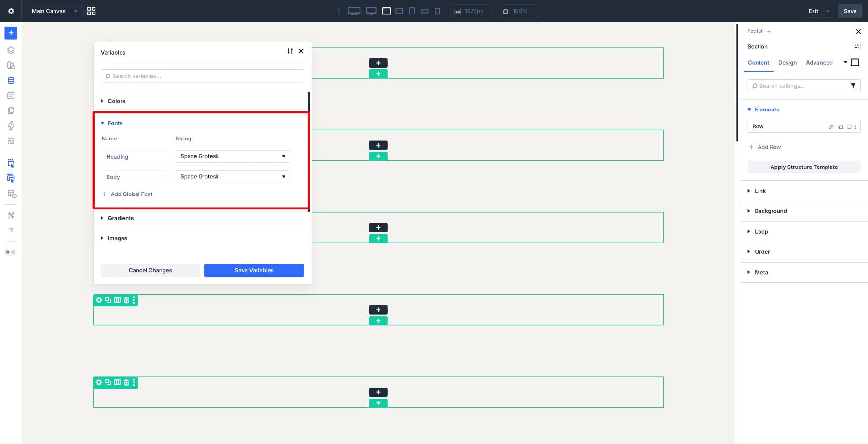Open the Body font Space Grotesk dropdown
The image size is (868, 444).
pos(233,177)
